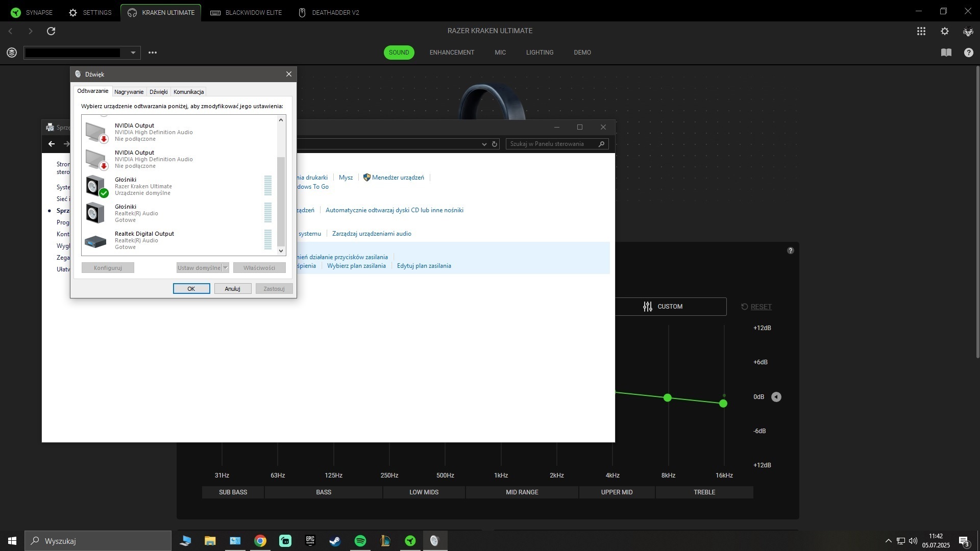Open Google Chrome from the taskbar
The width and height of the screenshot is (980, 551).
click(x=260, y=541)
